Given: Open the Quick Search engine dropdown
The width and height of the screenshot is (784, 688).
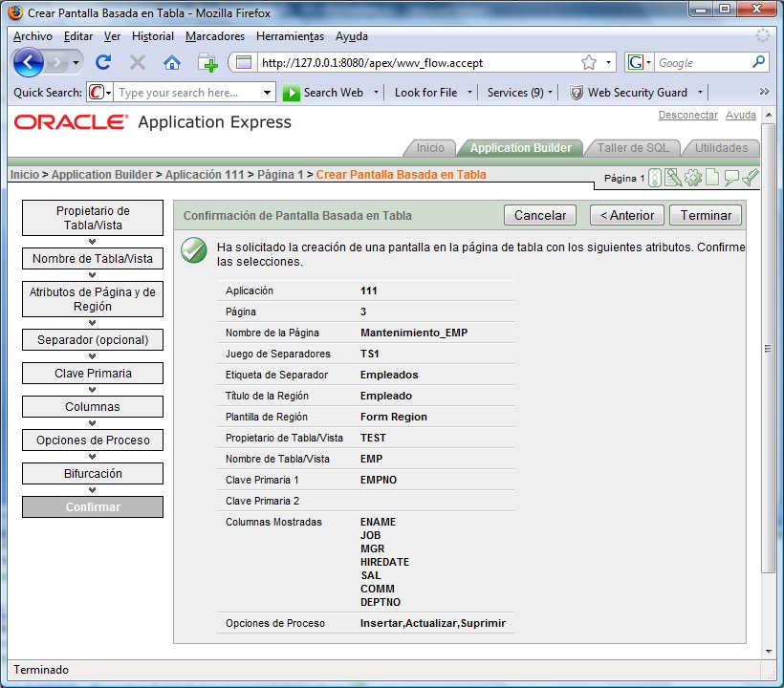Looking at the screenshot, I should pos(100,93).
